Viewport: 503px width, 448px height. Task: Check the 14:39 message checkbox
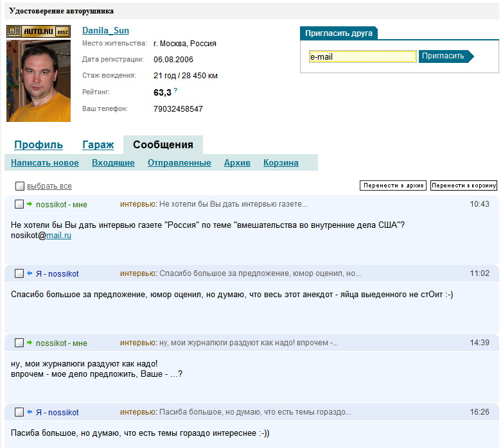[x=19, y=343]
